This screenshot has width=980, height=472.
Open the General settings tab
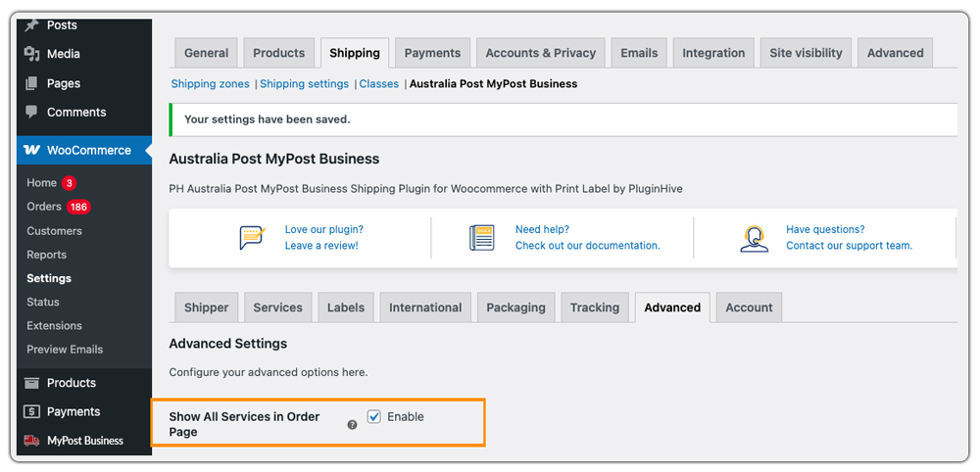pyautogui.click(x=206, y=53)
